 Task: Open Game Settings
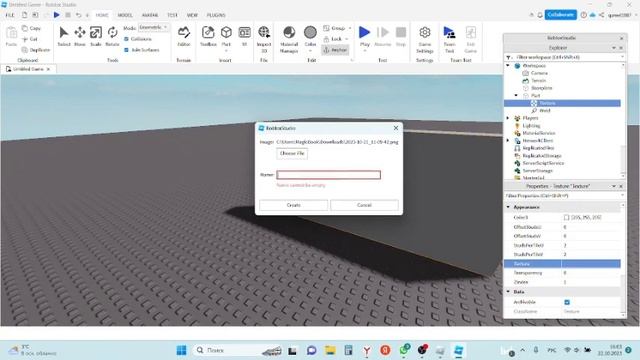[424, 39]
